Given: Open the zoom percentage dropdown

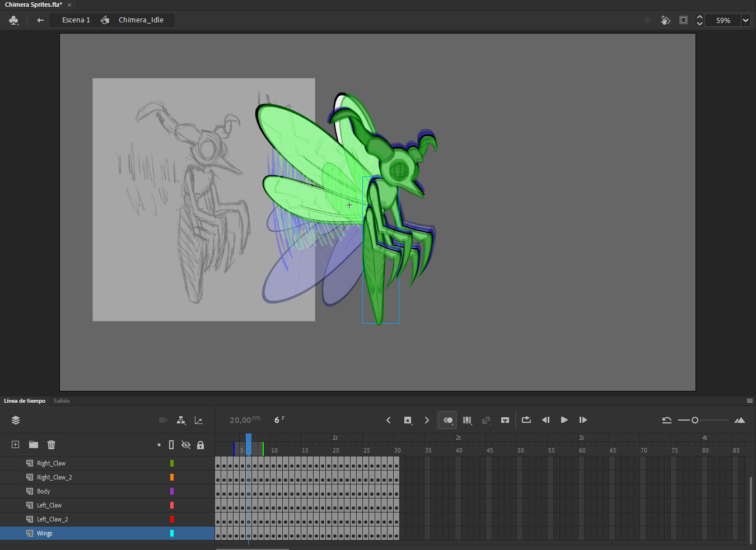Looking at the screenshot, I should [745, 20].
